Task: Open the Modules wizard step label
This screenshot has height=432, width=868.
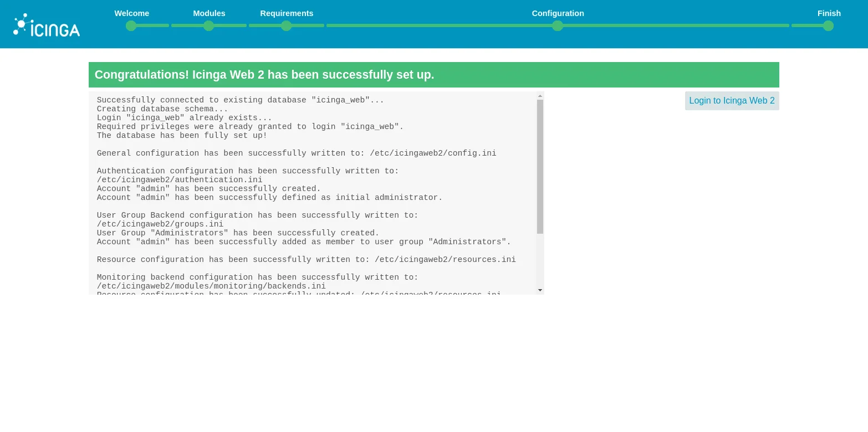Action: [x=209, y=13]
